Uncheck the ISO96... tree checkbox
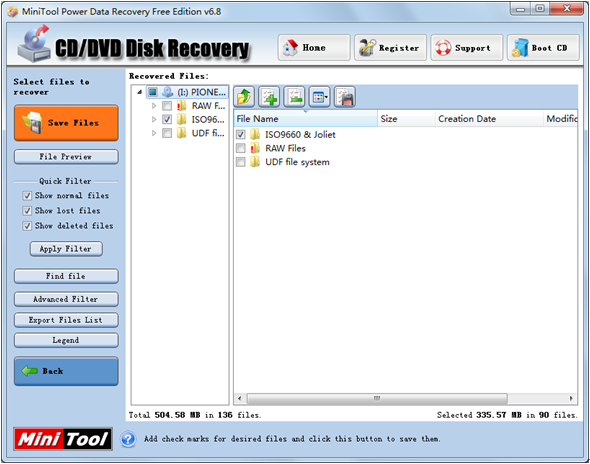Screen dimensions: 590x464 pos(167,119)
